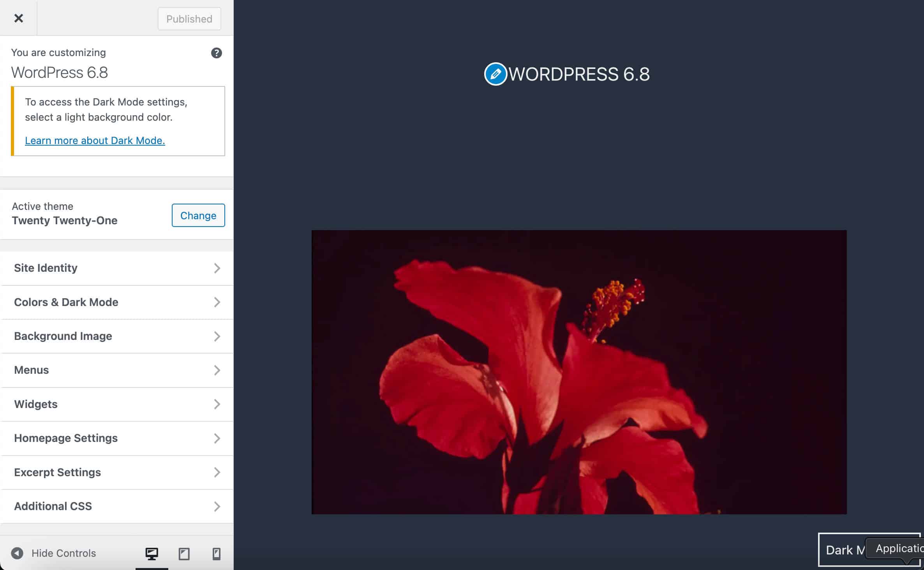Expand the Colors & Dark Mode chevron
Viewport: 924px width, 570px height.
217,302
